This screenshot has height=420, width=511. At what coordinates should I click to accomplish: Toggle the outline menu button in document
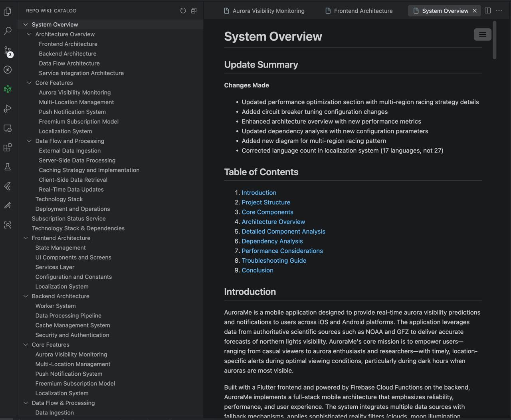tap(482, 34)
